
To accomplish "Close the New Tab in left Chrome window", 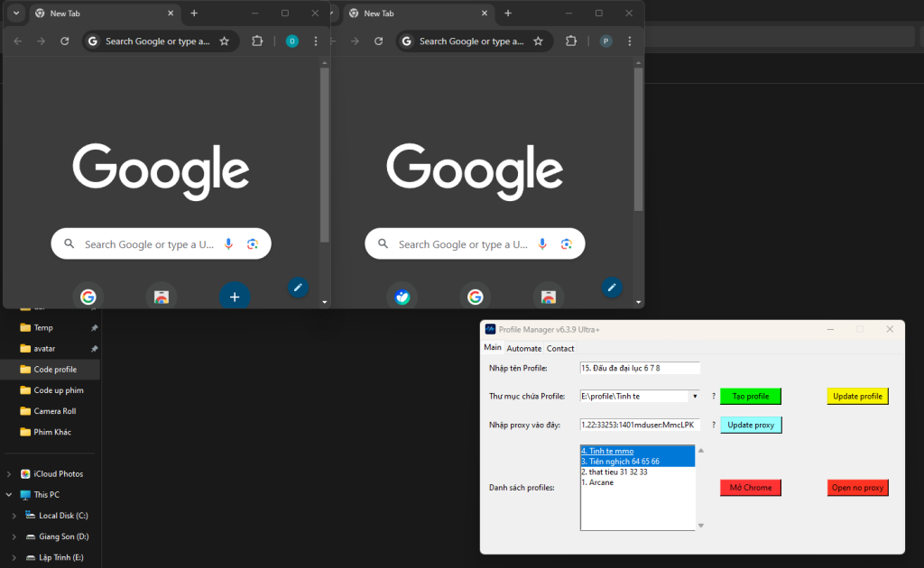I will pyautogui.click(x=171, y=13).
